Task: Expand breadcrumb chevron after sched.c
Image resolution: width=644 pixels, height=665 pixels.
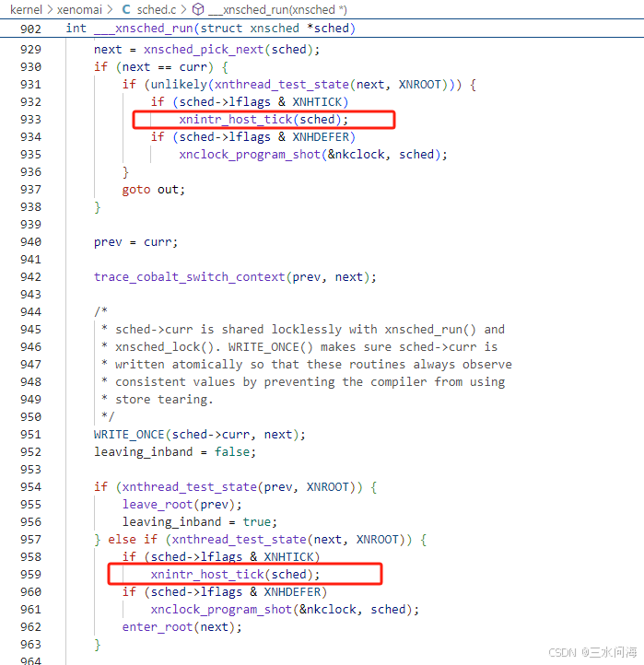Action: point(183,9)
